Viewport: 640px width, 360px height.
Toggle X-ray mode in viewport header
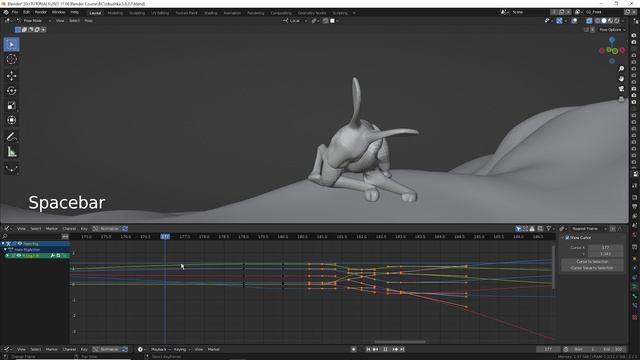click(589, 21)
